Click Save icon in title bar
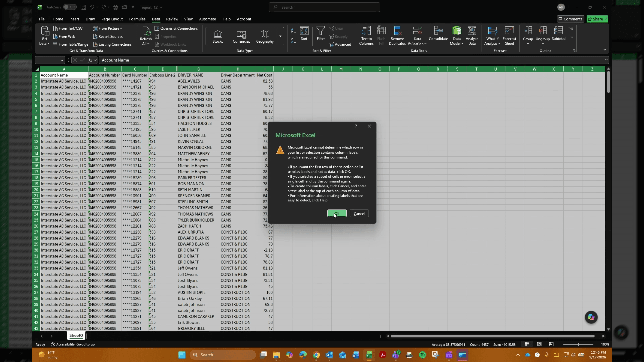Image resolution: width=644 pixels, height=362 pixels. 83,7
